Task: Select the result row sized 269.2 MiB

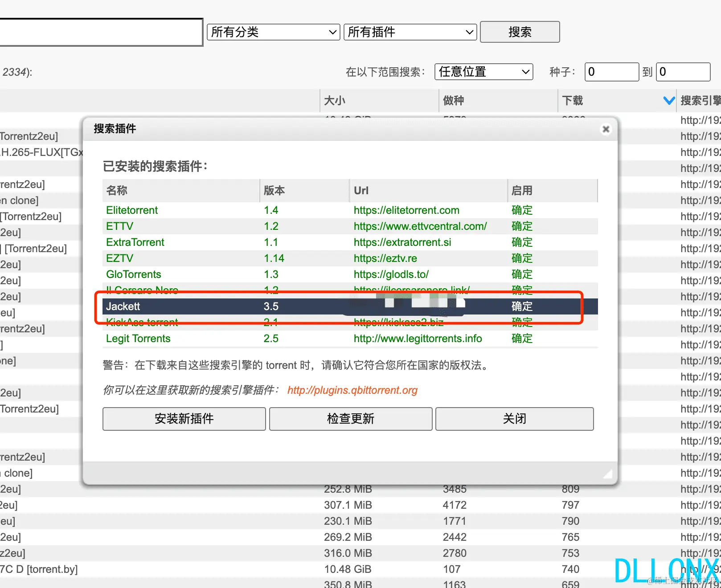Action: tap(360, 537)
